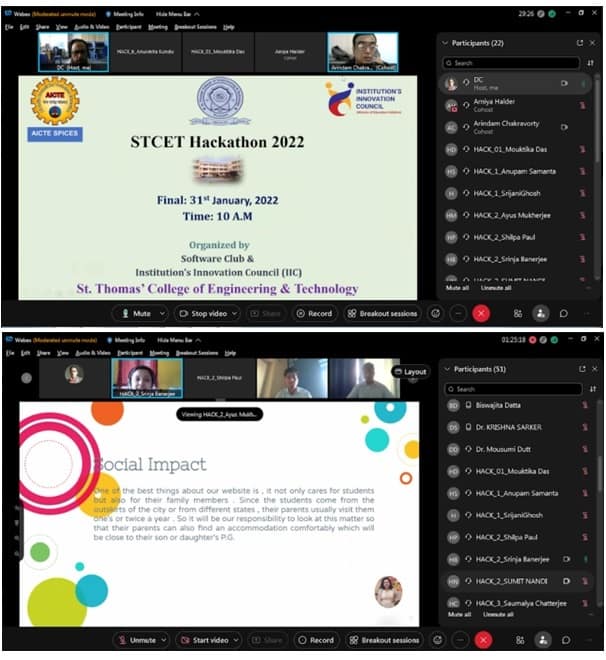Select the HACK_3_Saumalya Chatterjee participant row
This screenshot has height=660, width=606.
(x=519, y=603)
